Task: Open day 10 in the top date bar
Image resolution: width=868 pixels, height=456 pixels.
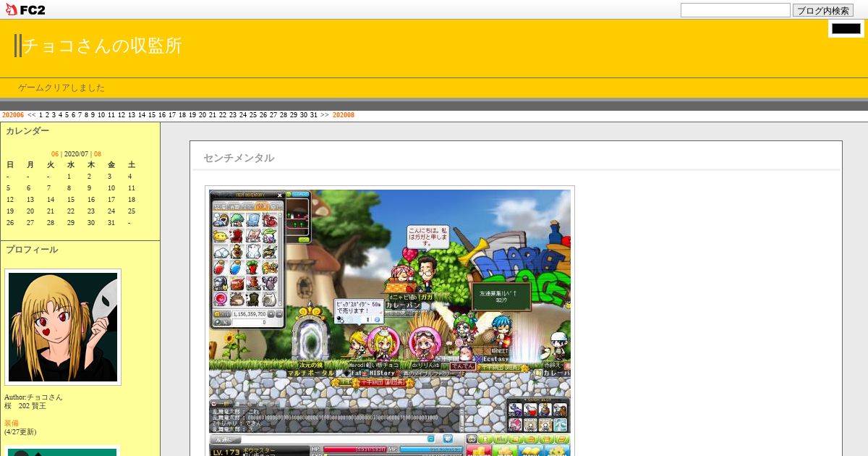Action: pos(101,115)
